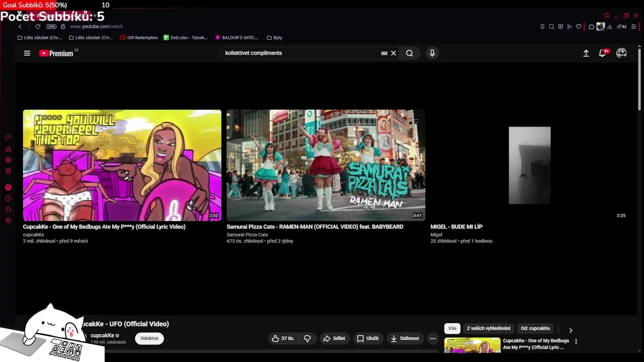Open the Opera sidebar speedometer GX Control icon
Screen dimensions: 644x362
click(x=8, y=138)
